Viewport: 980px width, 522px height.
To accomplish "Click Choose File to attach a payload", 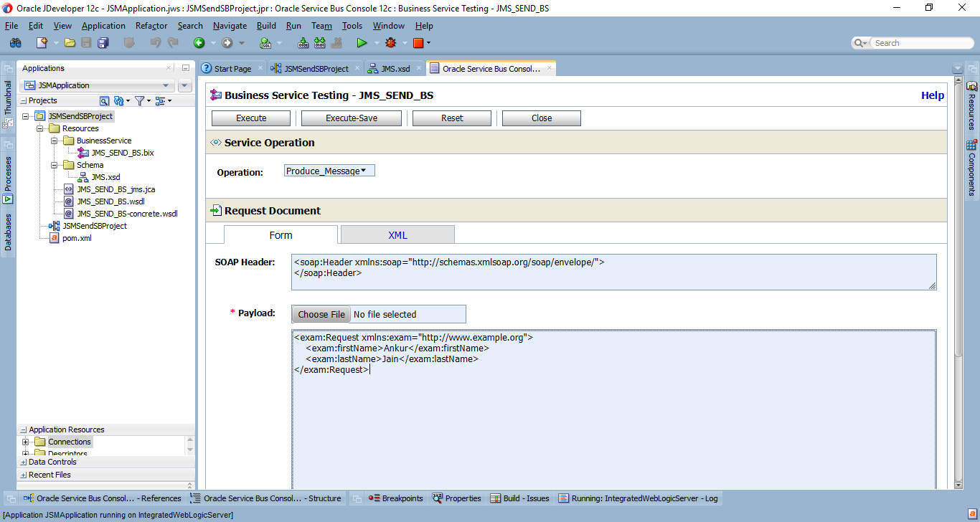I will (x=320, y=313).
